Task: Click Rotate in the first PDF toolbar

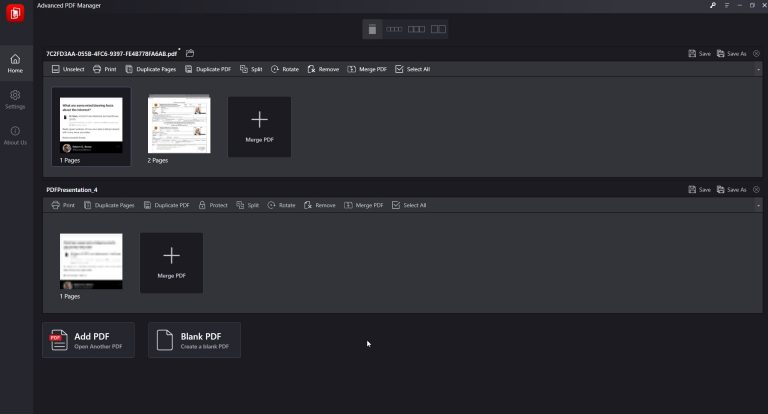Action: 284,69
